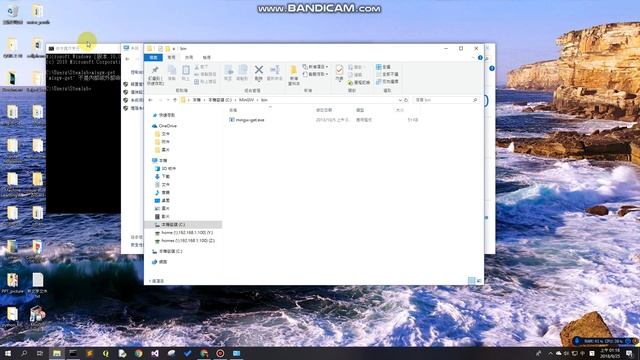Open Visual Studio from the taskbar
The width and height of the screenshot is (640, 360).
[155, 353]
